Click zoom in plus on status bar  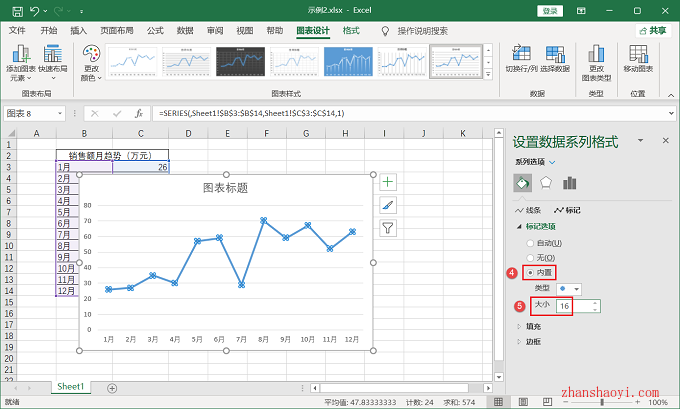point(637,402)
